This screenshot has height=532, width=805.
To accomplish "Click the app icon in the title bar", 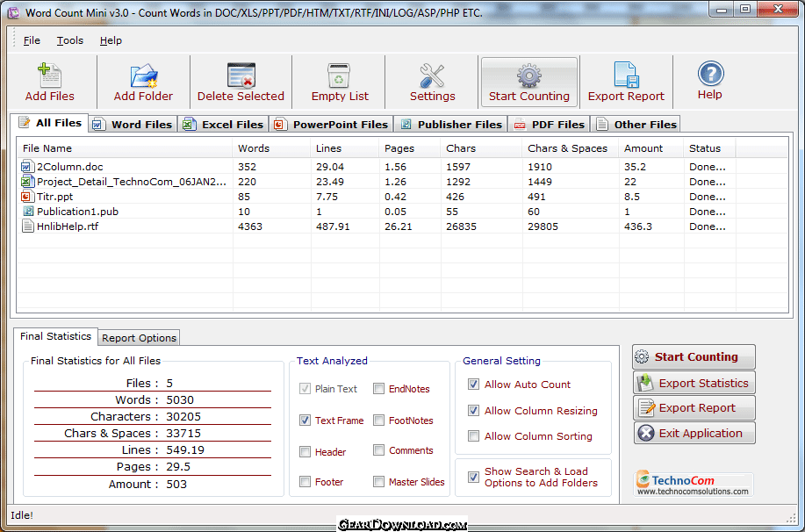I will pyautogui.click(x=14, y=12).
